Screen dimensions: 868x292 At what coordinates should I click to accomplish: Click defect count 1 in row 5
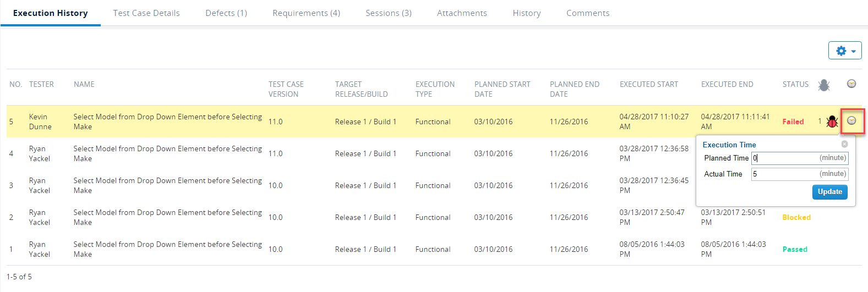point(820,121)
